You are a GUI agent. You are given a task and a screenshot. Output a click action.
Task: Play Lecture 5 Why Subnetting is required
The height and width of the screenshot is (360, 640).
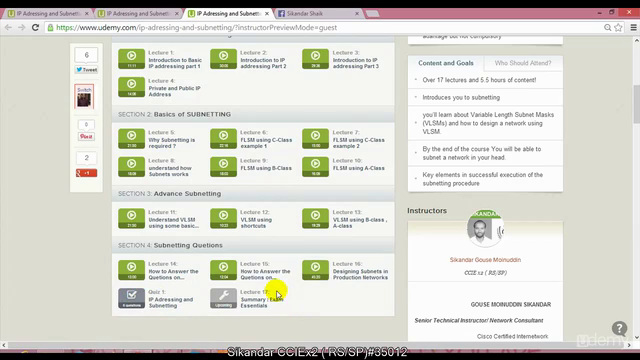pos(131,139)
